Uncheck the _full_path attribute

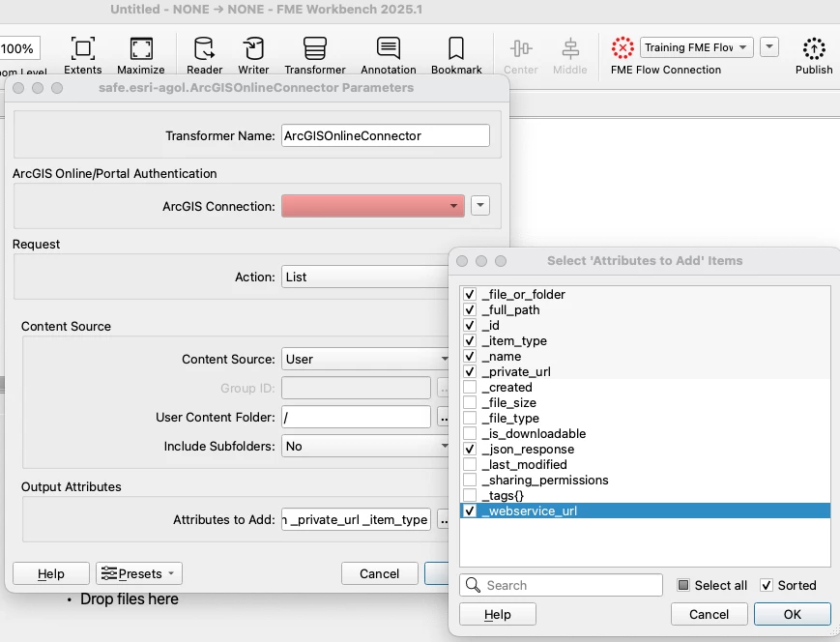pos(470,309)
